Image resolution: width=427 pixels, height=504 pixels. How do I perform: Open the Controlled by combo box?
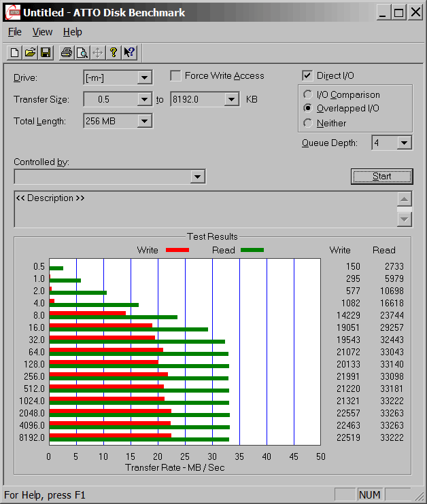[x=197, y=177]
